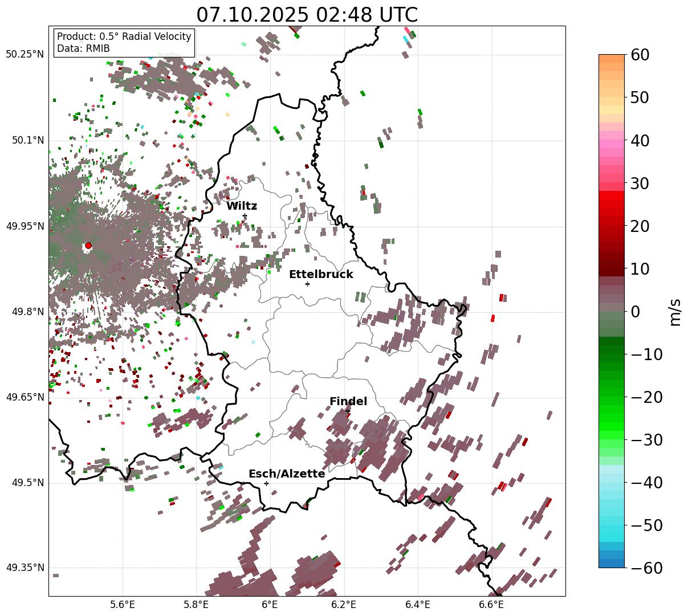Screen dimensions: 688x616
Task: Click the Esch/Alzette location cross marker
Action: click(266, 483)
